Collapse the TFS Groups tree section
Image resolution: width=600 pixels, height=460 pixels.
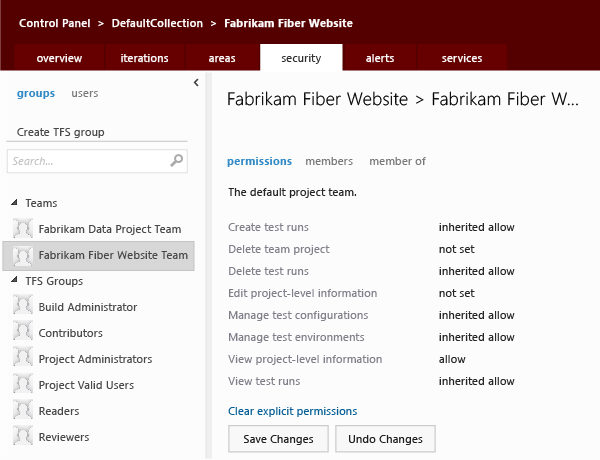[15, 280]
